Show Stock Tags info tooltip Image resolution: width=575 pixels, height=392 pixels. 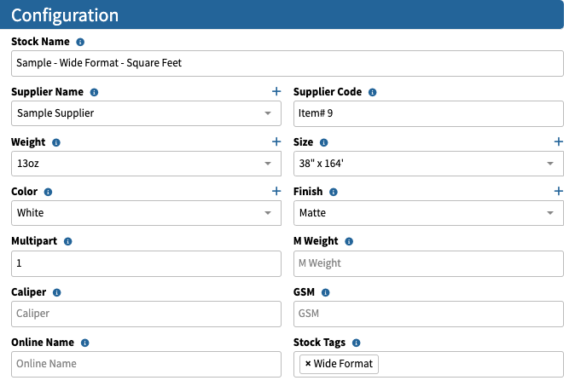[356, 343]
